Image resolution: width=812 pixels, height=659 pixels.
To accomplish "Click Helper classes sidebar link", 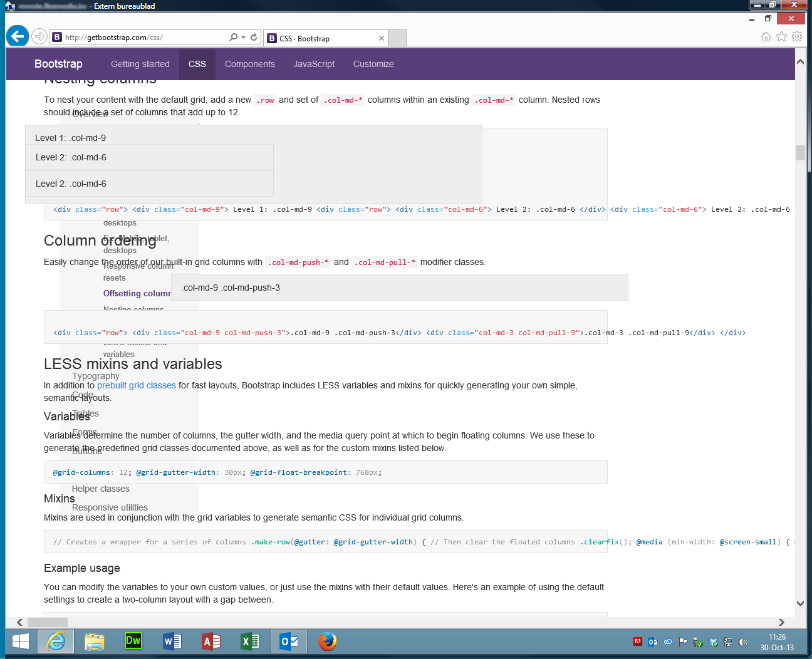I will tap(101, 489).
